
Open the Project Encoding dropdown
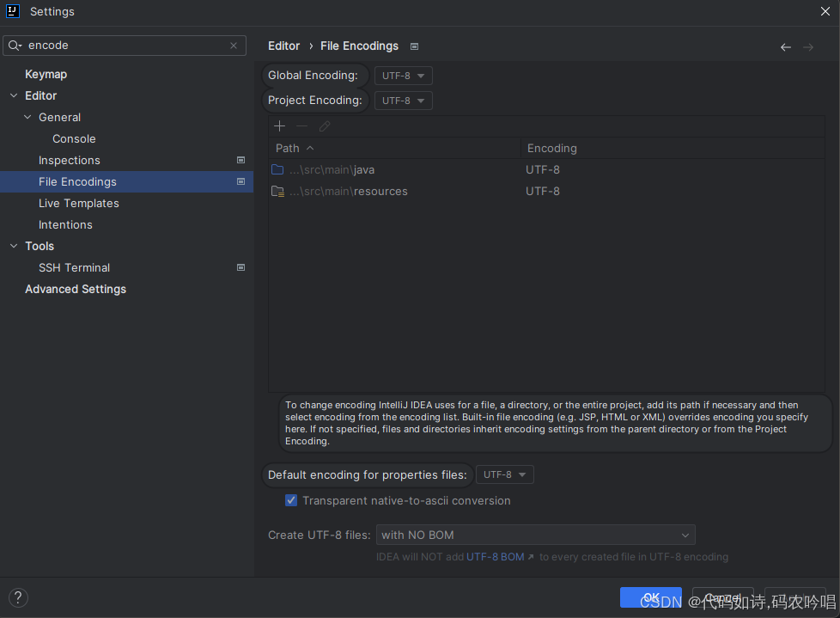pos(403,101)
